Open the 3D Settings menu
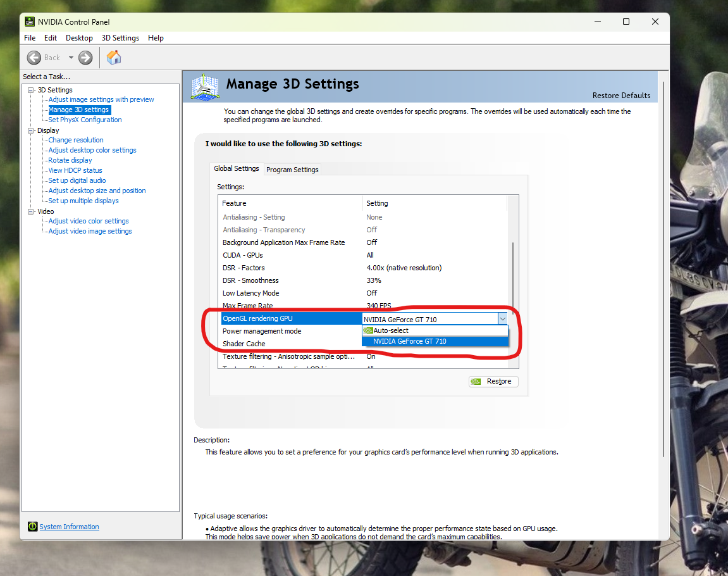Image resolution: width=728 pixels, height=576 pixels. click(120, 37)
